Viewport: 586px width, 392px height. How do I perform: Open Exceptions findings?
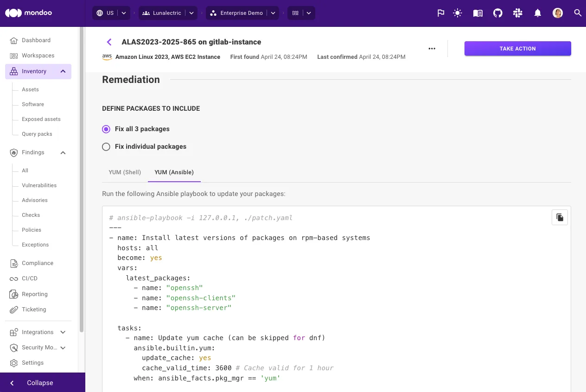(35, 245)
